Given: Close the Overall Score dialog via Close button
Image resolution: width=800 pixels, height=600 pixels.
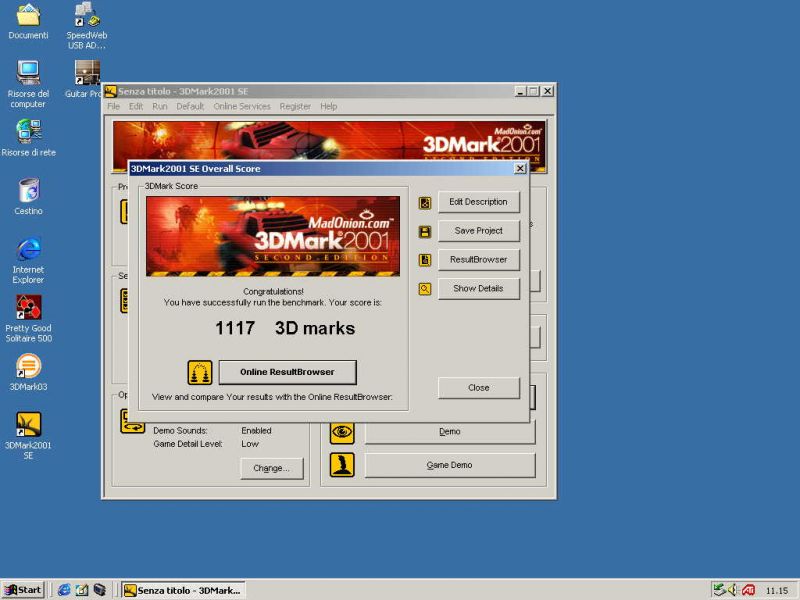Looking at the screenshot, I should (x=479, y=388).
